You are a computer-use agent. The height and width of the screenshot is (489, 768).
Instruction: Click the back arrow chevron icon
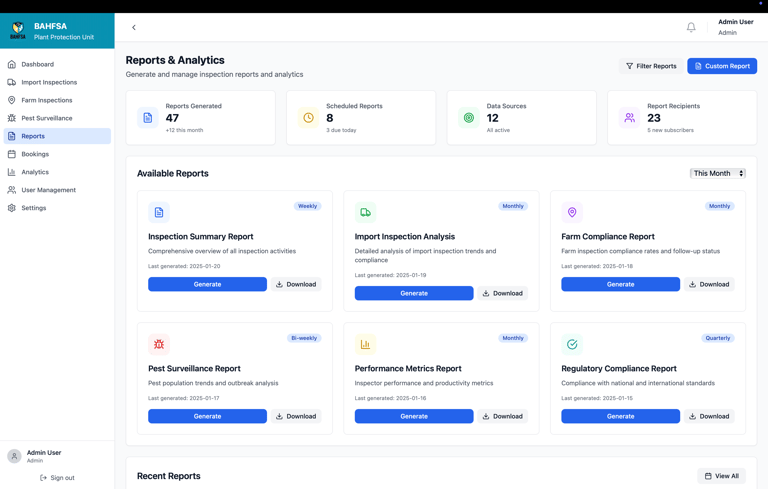click(134, 27)
